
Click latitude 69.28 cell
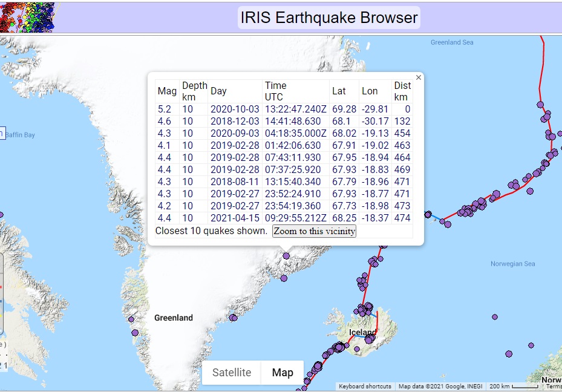[x=344, y=109]
